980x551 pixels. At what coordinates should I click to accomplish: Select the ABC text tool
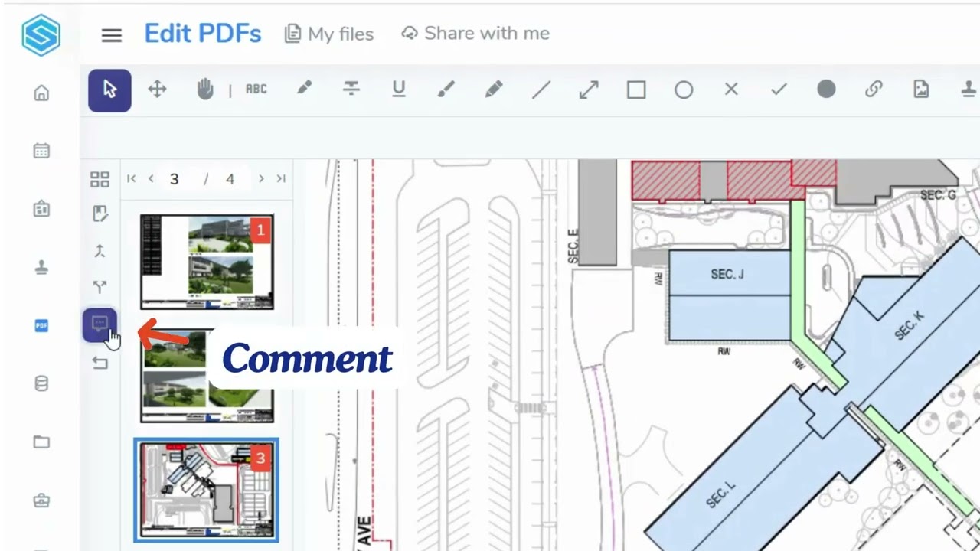256,90
